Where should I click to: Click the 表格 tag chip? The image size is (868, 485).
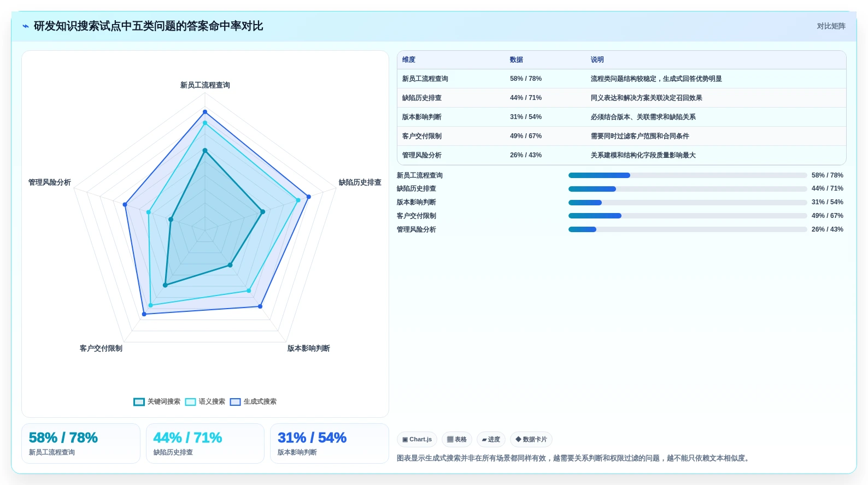[x=457, y=439]
